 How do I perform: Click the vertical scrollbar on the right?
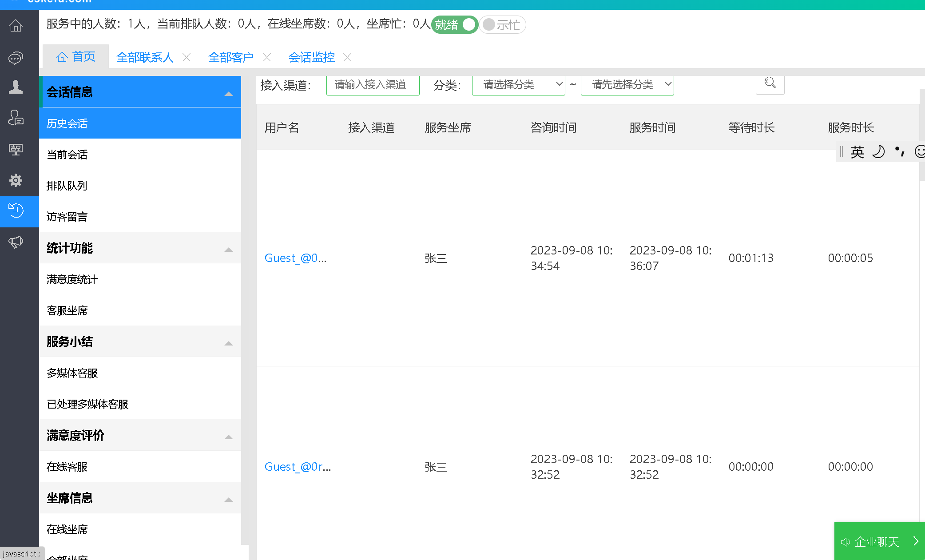[922, 135]
